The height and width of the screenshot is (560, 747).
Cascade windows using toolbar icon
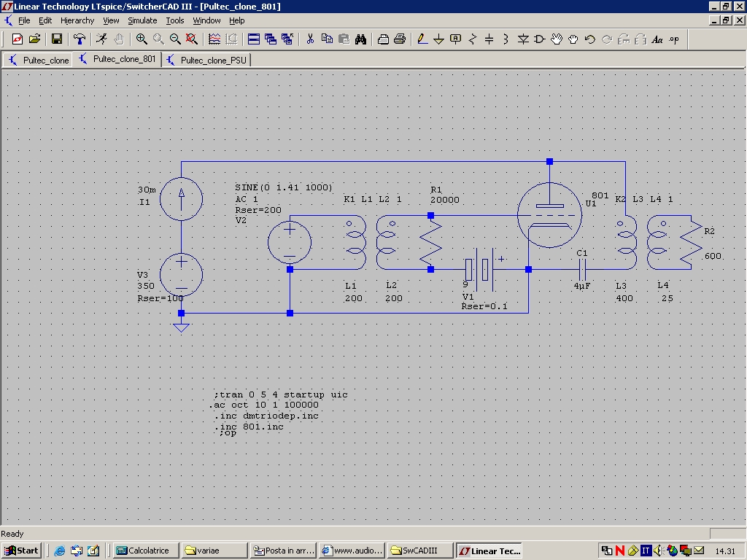click(x=271, y=39)
